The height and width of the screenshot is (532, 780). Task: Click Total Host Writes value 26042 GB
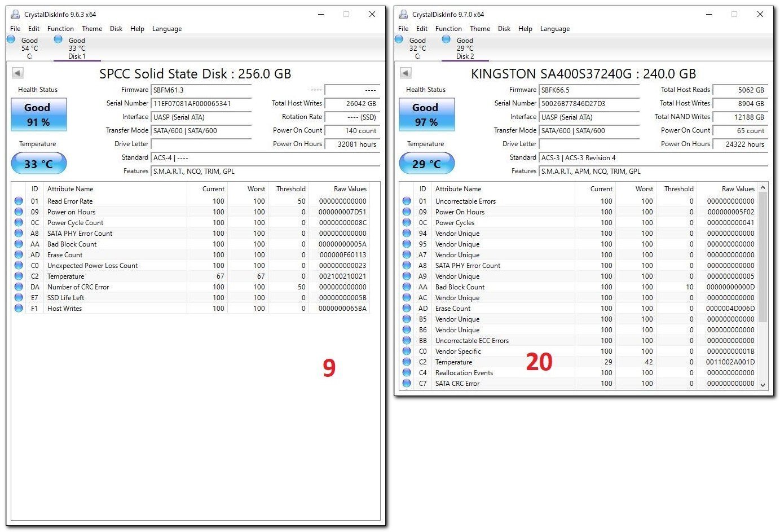coord(352,104)
